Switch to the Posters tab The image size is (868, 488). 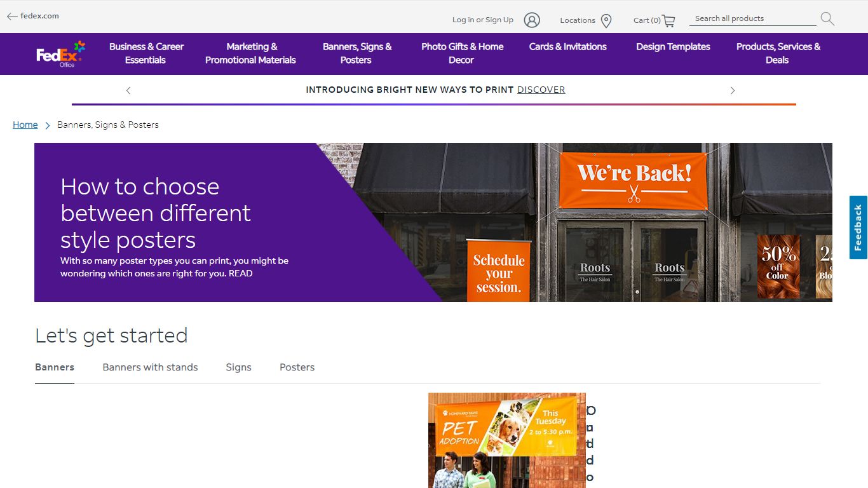[297, 367]
